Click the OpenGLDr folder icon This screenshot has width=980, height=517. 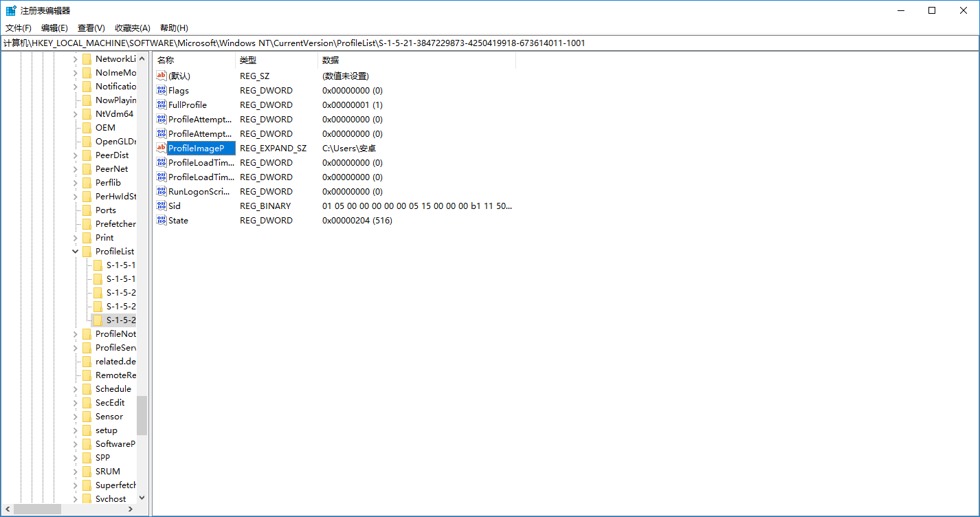(x=87, y=141)
